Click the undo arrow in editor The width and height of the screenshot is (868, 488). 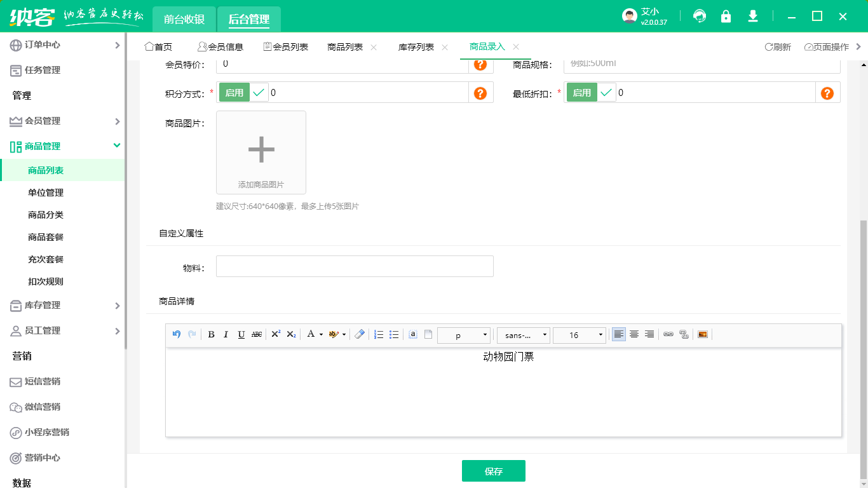tap(177, 335)
